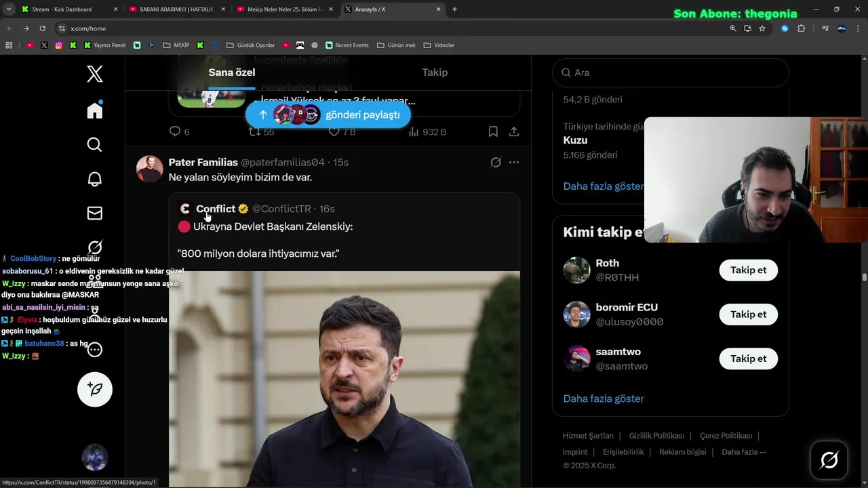Open account avatar at sidebar bottom
This screenshot has width=868, height=488.
(95, 457)
